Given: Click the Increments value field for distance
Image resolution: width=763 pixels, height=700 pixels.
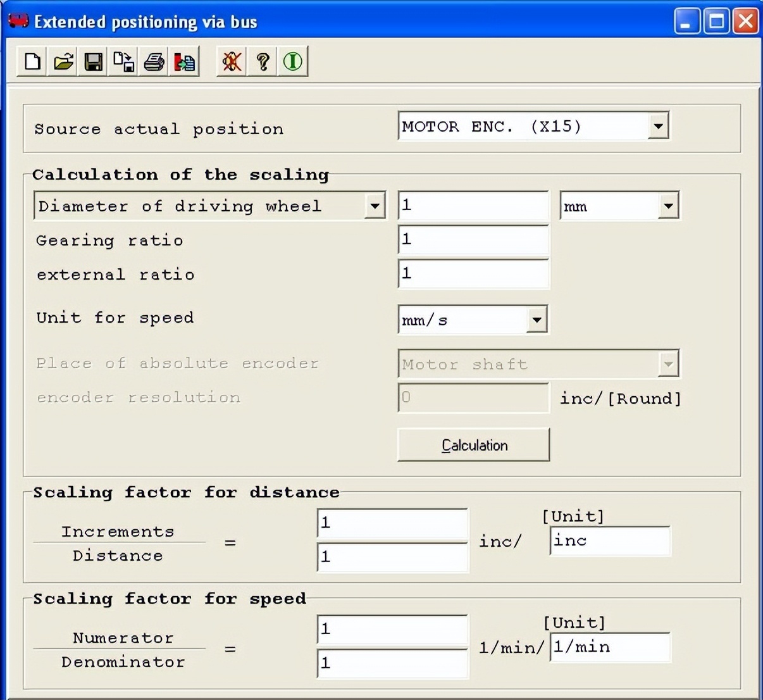Looking at the screenshot, I should [x=392, y=523].
